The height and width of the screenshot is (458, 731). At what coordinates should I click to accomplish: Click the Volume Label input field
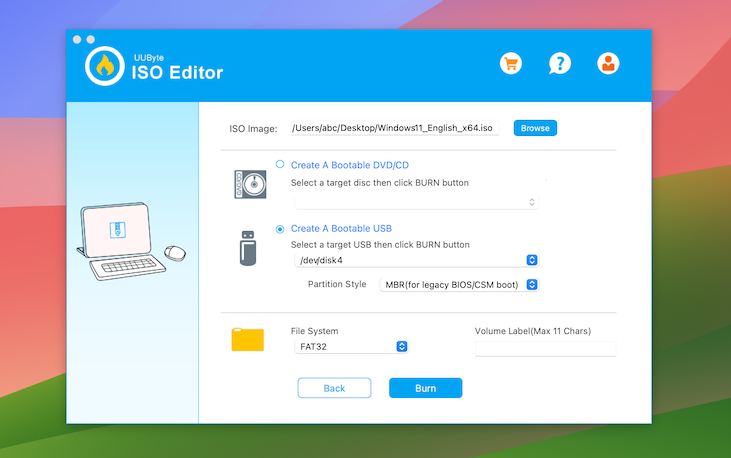pos(545,349)
